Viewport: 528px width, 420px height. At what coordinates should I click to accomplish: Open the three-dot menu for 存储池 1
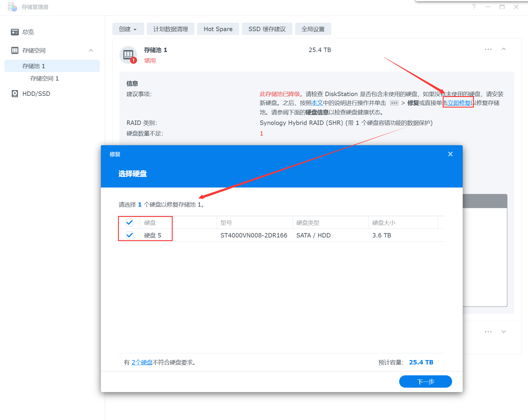coord(488,49)
